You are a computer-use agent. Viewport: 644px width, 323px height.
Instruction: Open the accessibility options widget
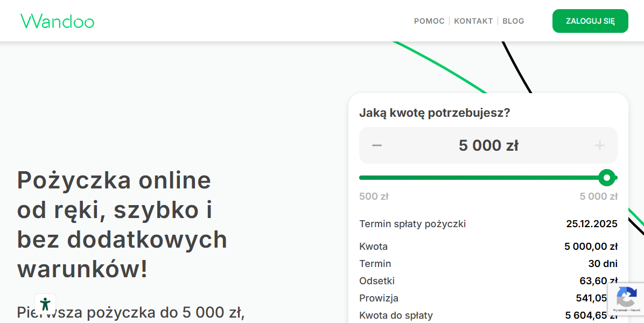coord(45,304)
